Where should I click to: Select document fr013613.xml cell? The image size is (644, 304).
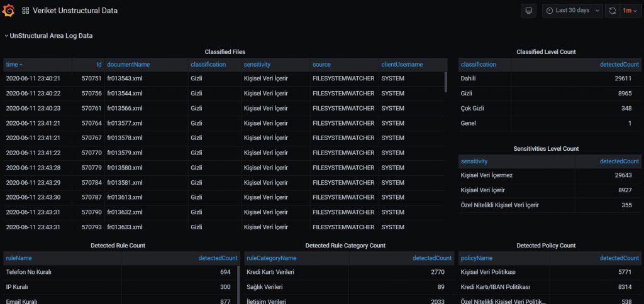coord(125,197)
